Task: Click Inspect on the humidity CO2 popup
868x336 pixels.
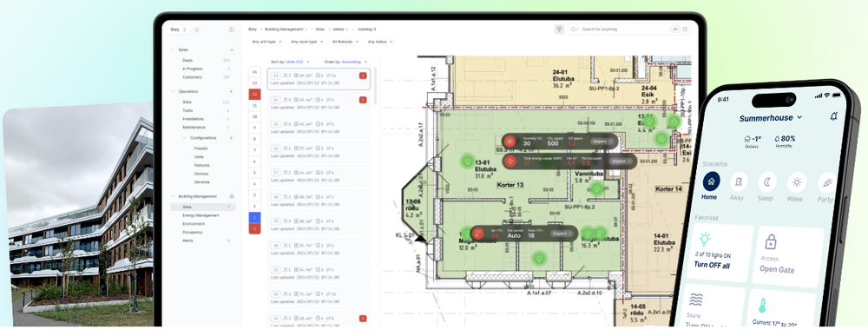Action: tap(602, 142)
